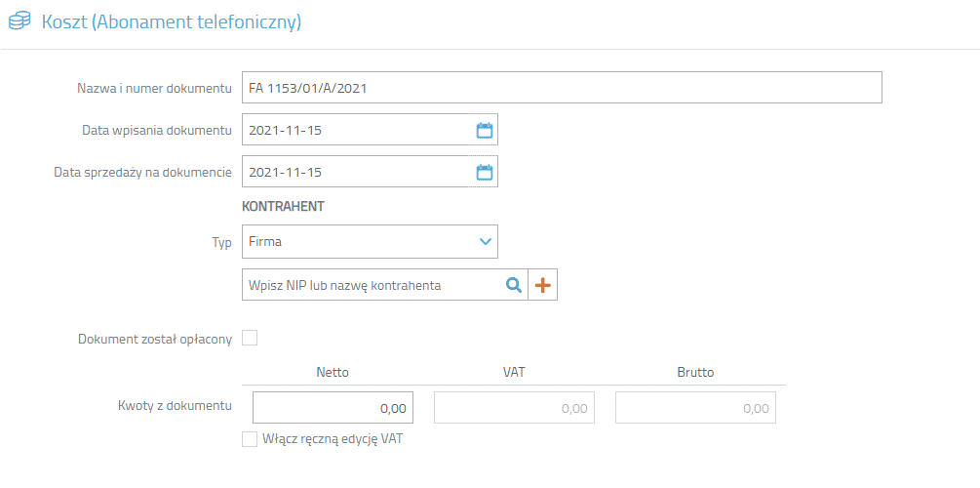The width and height of the screenshot is (980, 488).
Task: Expand Typ list using the blue chevron
Action: click(485, 241)
